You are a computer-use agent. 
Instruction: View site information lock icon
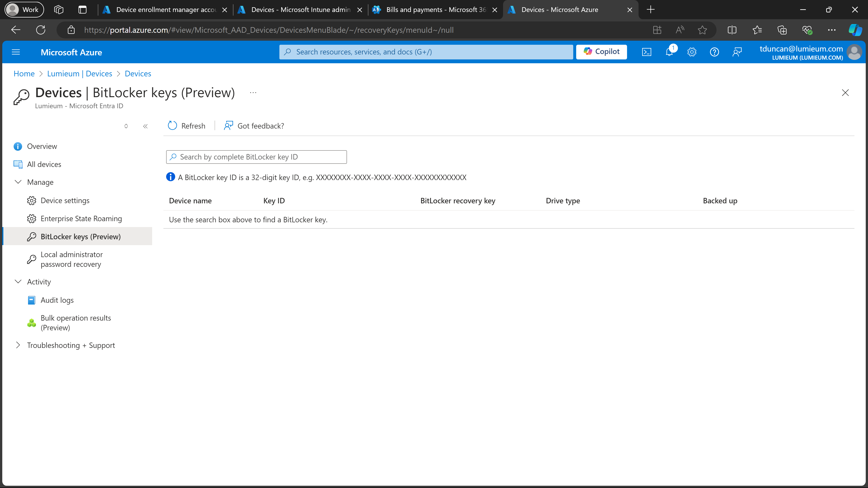click(71, 30)
